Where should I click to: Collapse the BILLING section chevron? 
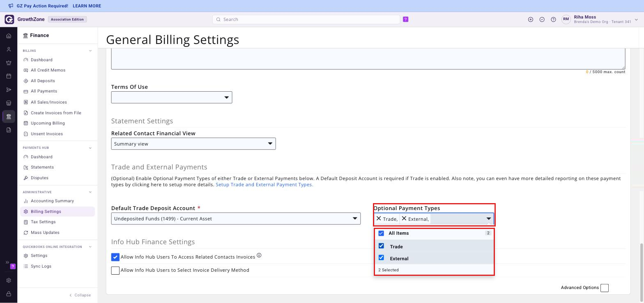pyautogui.click(x=90, y=51)
